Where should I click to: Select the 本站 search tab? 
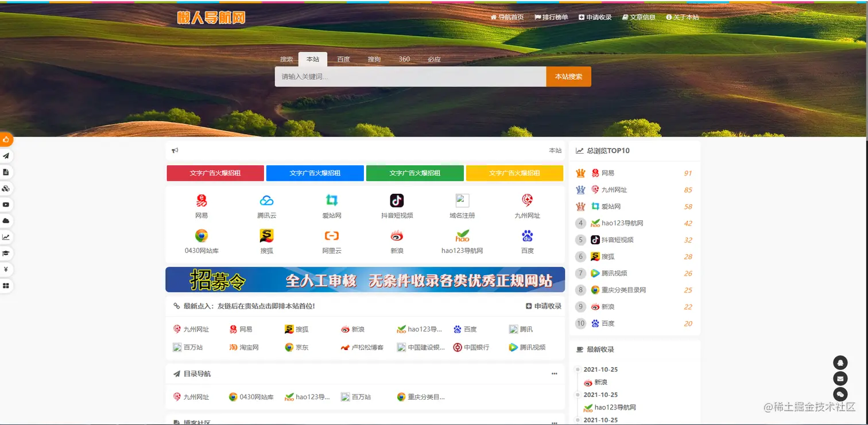313,59
